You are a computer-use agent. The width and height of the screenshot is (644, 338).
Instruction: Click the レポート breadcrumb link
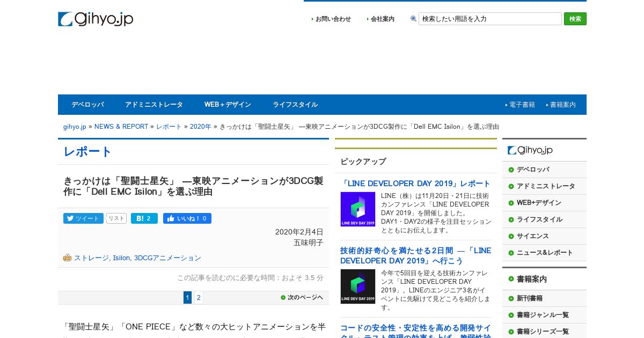click(169, 127)
